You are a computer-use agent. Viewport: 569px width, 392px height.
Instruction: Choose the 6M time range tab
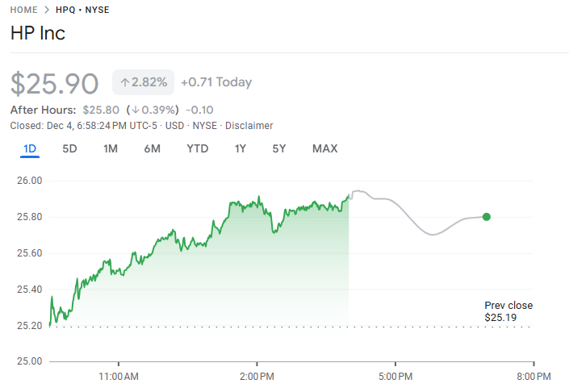coord(152,148)
